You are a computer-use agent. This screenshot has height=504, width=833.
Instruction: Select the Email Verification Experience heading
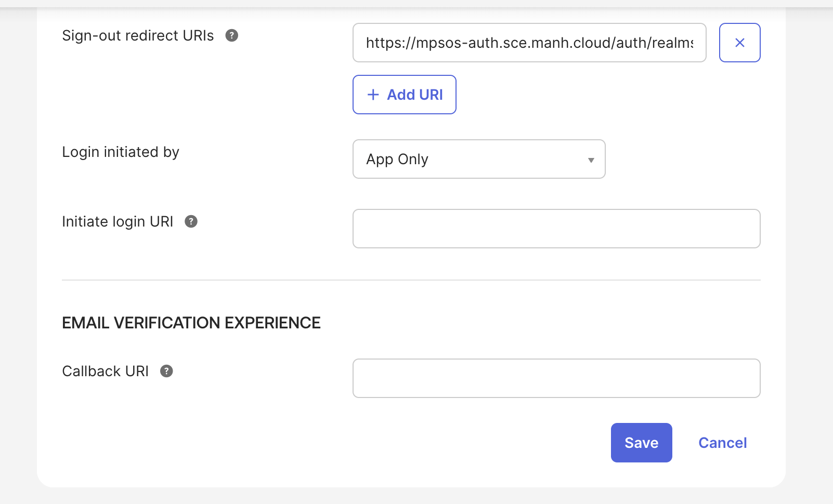click(191, 323)
